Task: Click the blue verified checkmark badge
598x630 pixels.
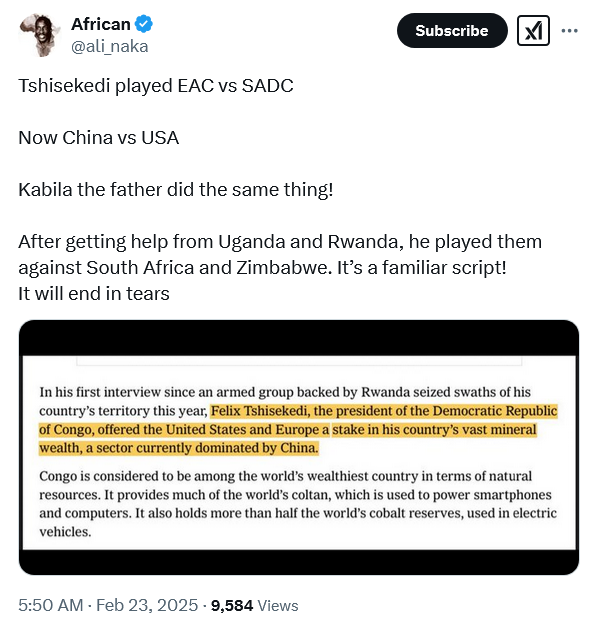Action: coord(143,24)
